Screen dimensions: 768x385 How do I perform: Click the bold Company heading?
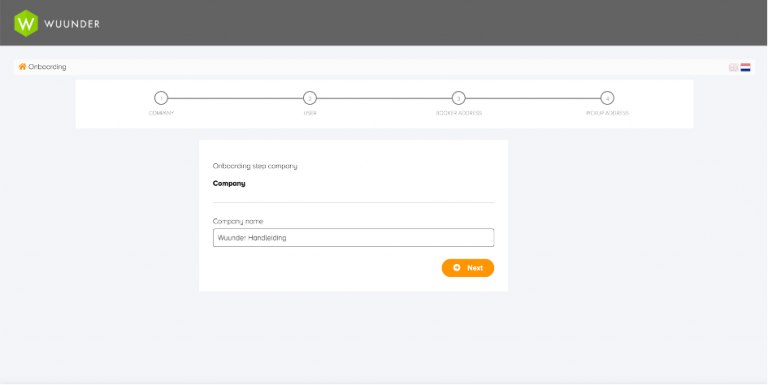pyautogui.click(x=229, y=184)
